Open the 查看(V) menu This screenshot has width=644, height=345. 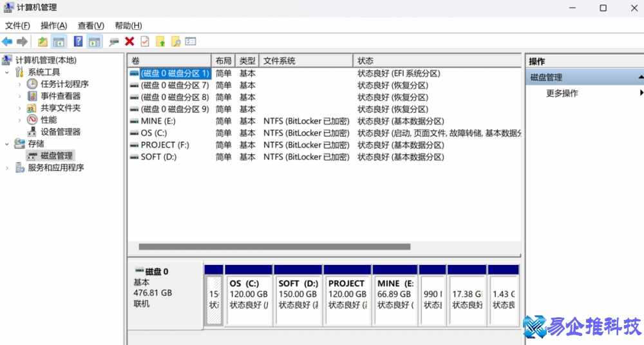pyautogui.click(x=91, y=26)
